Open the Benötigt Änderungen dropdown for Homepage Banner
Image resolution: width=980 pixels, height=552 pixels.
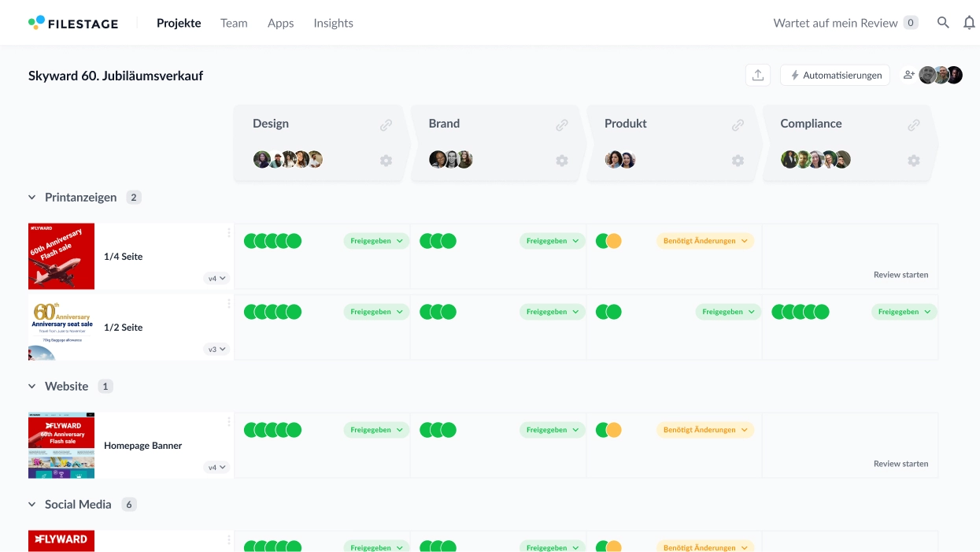click(x=704, y=429)
